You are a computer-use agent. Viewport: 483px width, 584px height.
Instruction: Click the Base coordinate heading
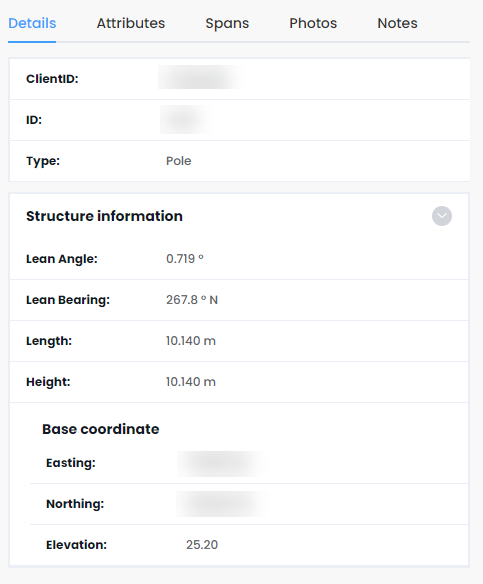(x=101, y=429)
